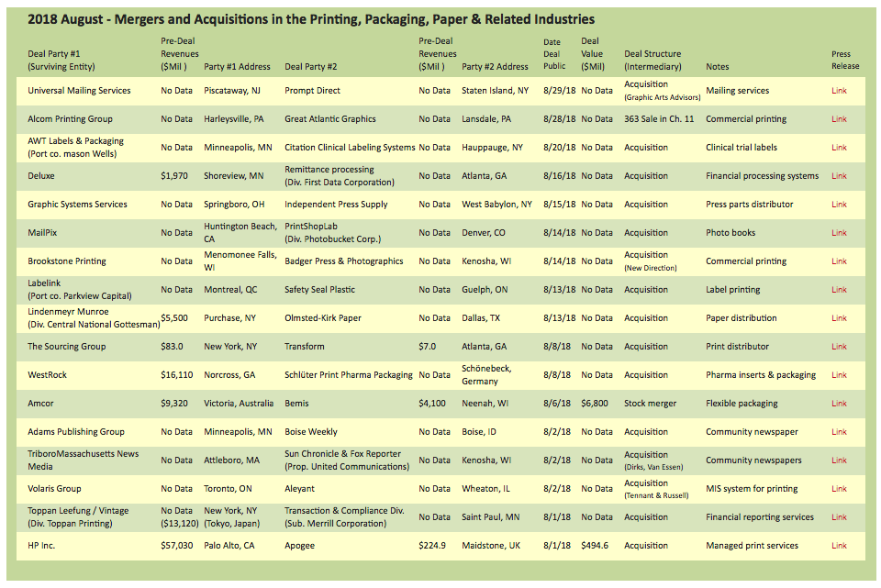The image size is (881, 588).
Task: Click the Deal Party #1 column header
Action: [61, 60]
